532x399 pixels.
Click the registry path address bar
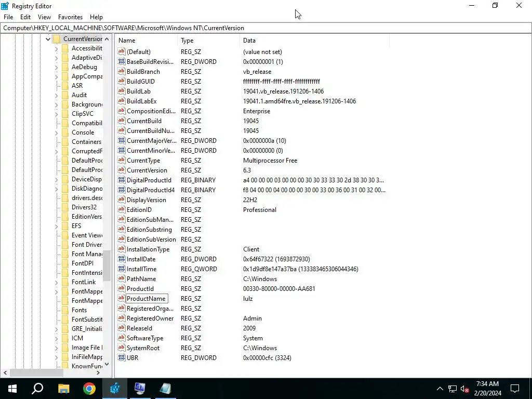pos(266,28)
